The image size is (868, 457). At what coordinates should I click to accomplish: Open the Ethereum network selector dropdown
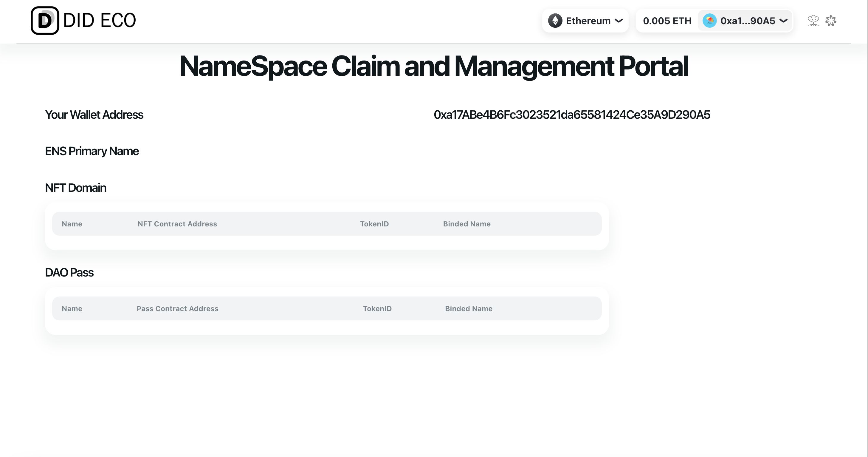(585, 21)
